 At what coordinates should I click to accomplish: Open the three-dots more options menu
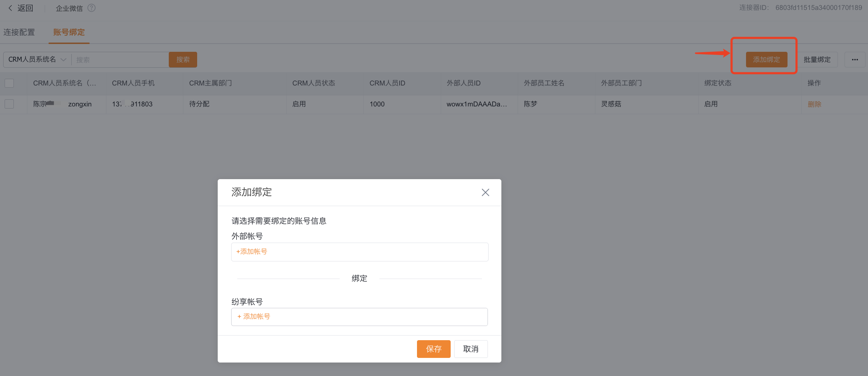coord(855,60)
